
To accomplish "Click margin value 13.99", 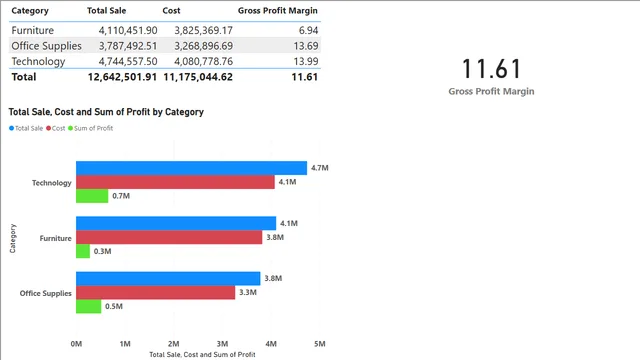I will pyautogui.click(x=306, y=61).
